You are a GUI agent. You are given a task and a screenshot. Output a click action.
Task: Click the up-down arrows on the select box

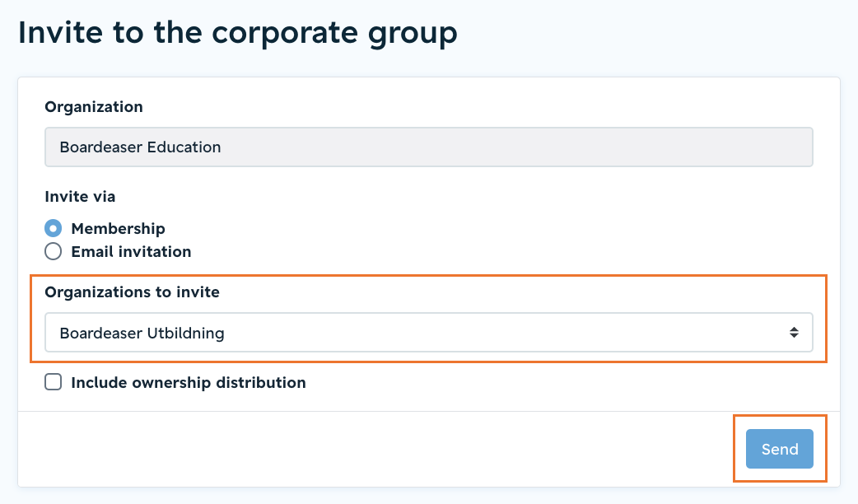click(x=794, y=332)
